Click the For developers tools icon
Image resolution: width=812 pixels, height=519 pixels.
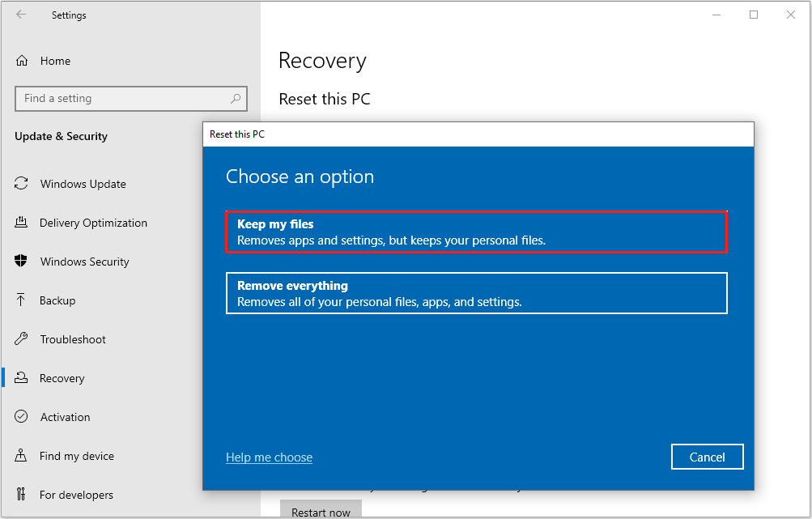point(21,494)
